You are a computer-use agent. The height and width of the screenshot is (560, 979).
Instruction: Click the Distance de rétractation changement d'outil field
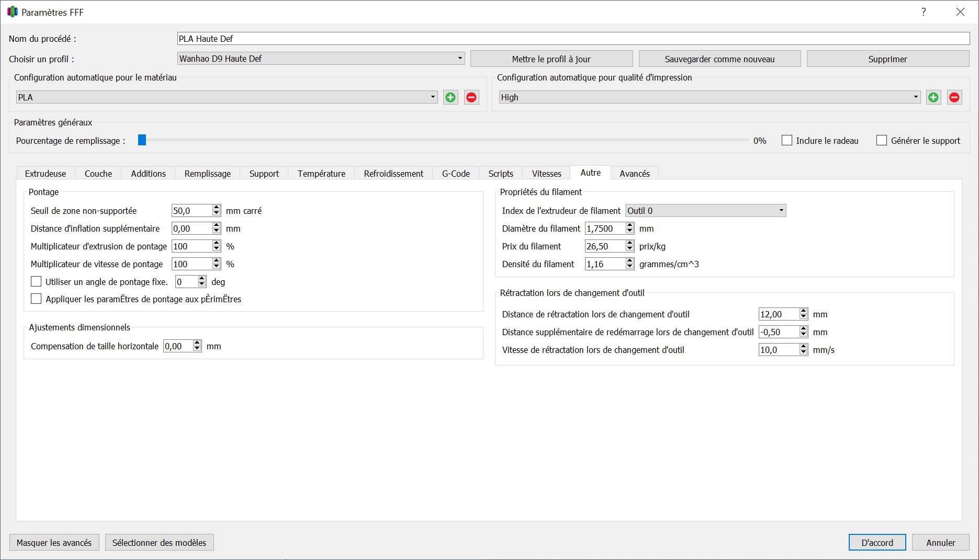tap(779, 314)
